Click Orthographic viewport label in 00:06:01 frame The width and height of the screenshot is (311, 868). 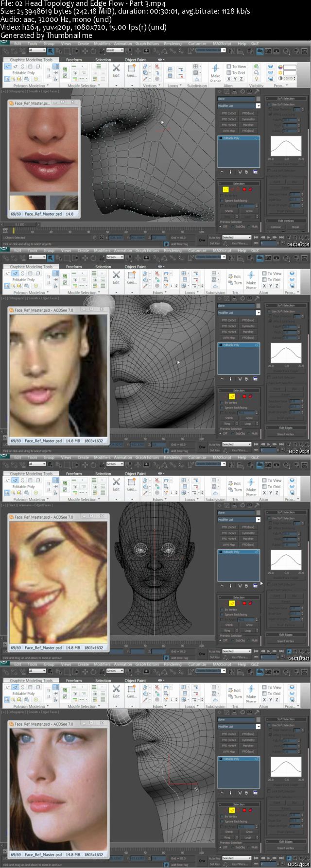(x=18, y=91)
